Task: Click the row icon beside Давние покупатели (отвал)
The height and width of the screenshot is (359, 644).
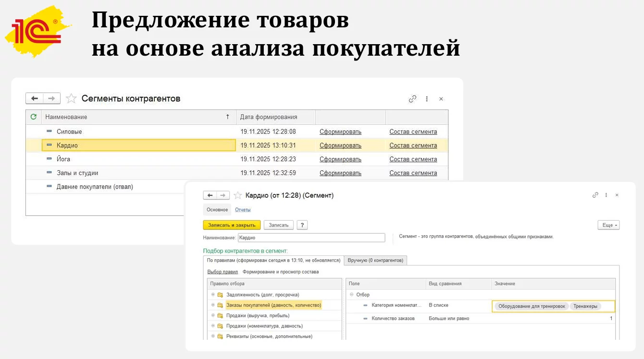Action: click(49, 187)
